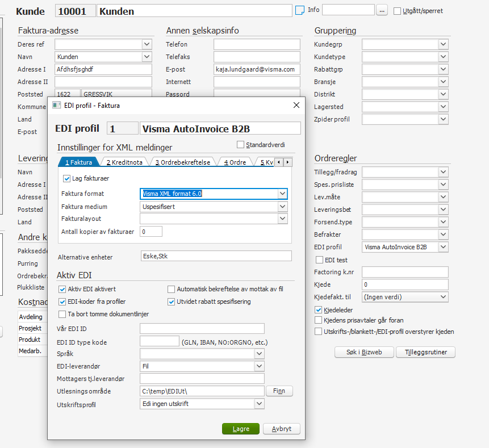Image resolution: width=489 pixels, height=448 pixels.
Task: Open the Kjedefakt. til dropdown
Action: [x=443, y=297]
